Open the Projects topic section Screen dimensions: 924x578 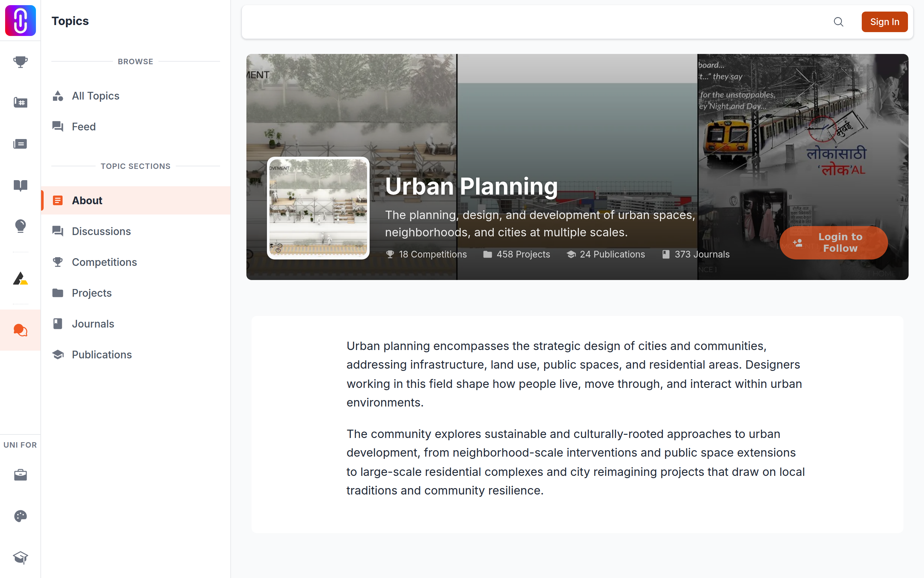click(135, 293)
